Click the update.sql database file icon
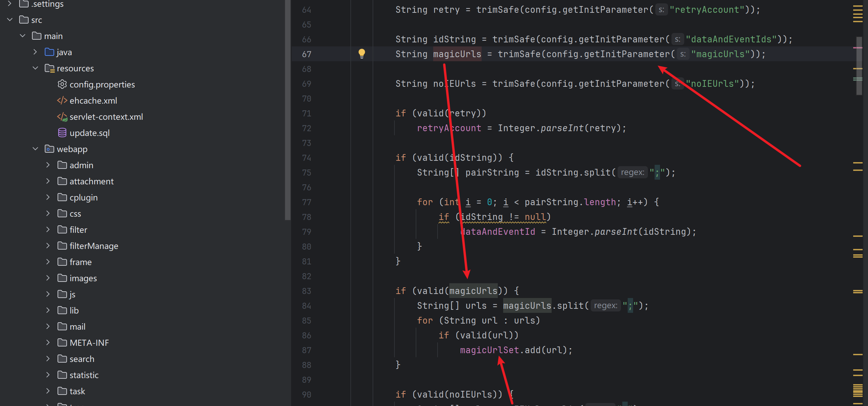The image size is (868, 406). (x=62, y=133)
